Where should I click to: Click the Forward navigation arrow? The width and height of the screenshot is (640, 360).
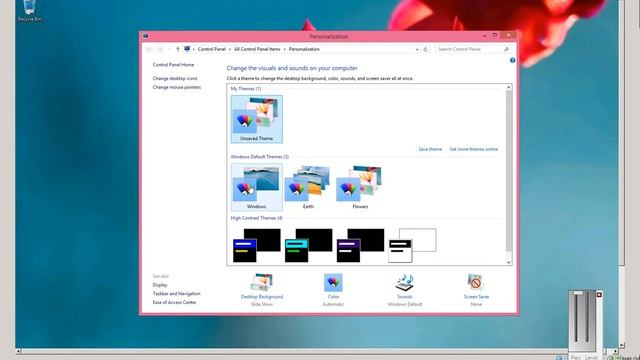pos(160,49)
